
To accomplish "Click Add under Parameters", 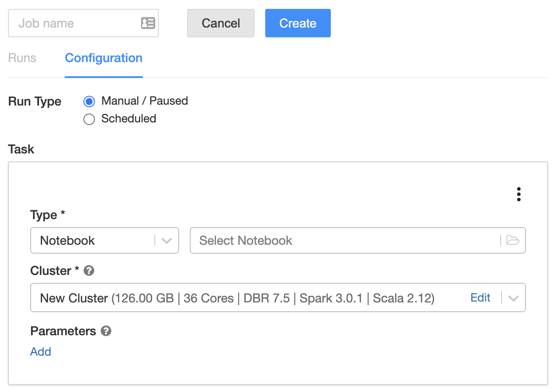I will point(40,352).
